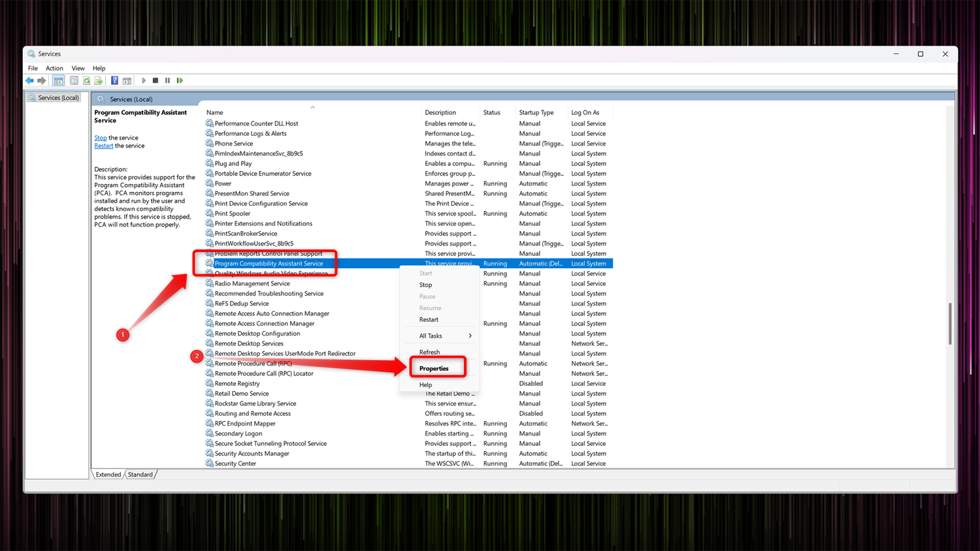980x551 pixels.
Task: Click the Start Service play icon
Action: pos(144,80)
